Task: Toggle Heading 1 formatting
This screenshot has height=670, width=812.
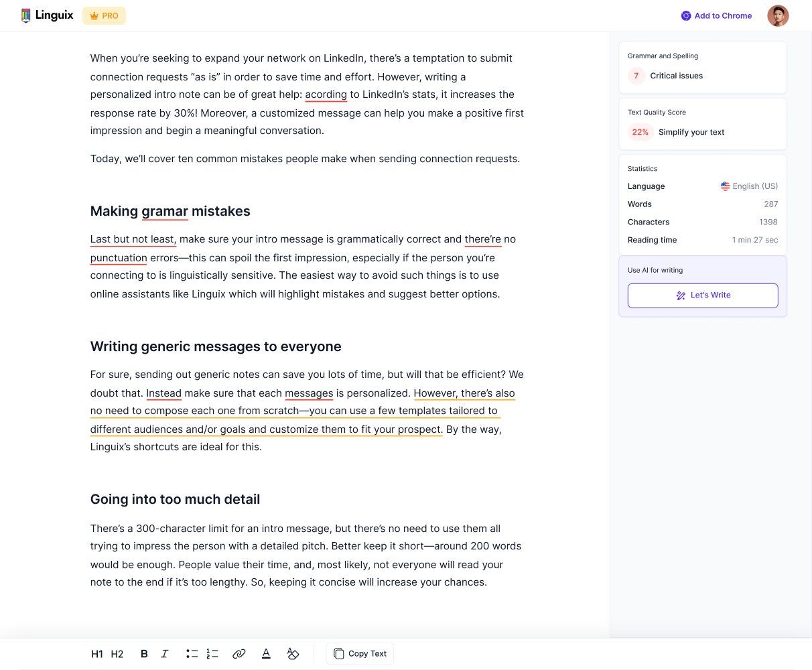Action: point(97,653)
